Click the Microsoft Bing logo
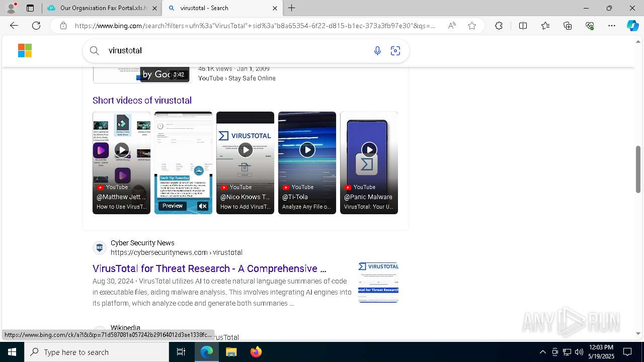The width and height of the screenshot is (644, 362). [x=25, y=51]
